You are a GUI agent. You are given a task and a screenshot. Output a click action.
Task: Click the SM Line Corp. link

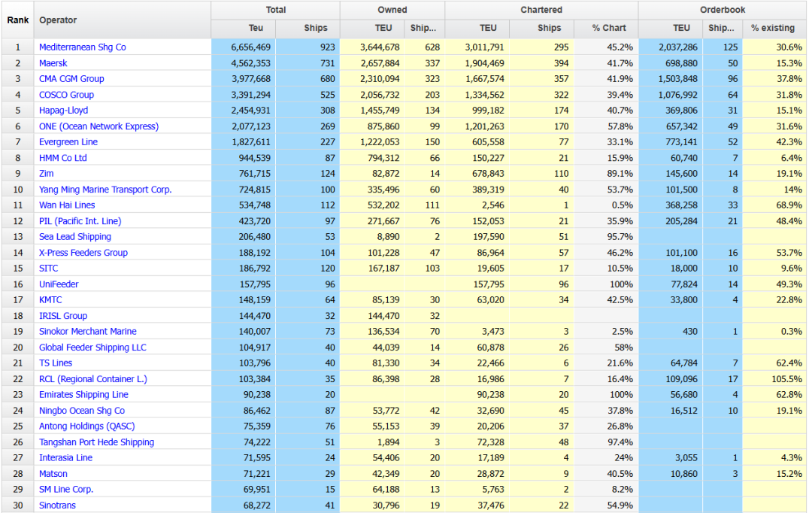65,490
